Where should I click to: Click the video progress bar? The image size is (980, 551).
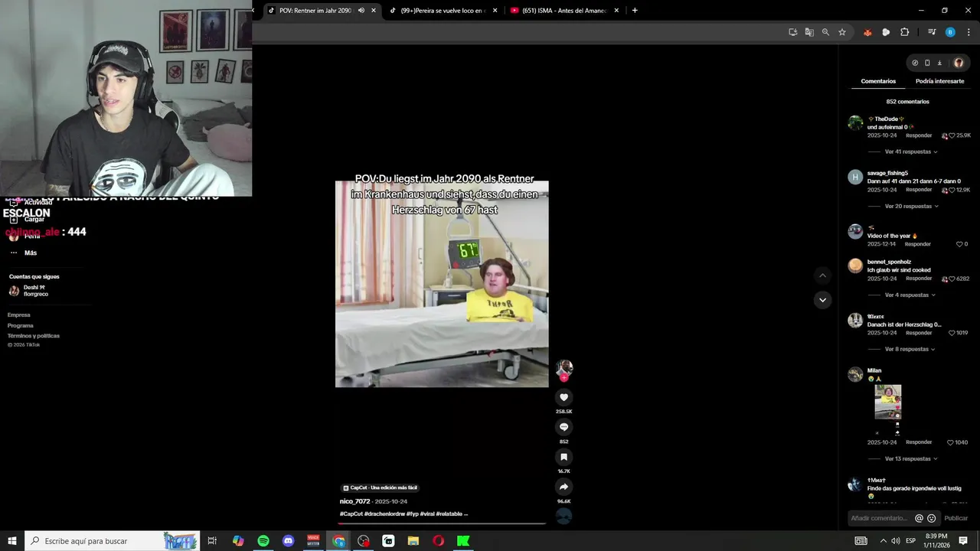(x=442, y=523)
